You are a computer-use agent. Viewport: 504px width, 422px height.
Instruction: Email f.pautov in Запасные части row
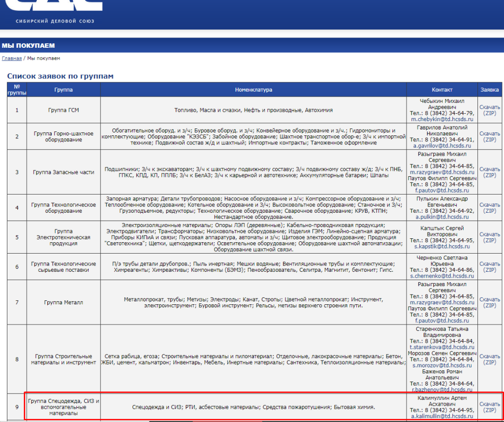[442, 190]
